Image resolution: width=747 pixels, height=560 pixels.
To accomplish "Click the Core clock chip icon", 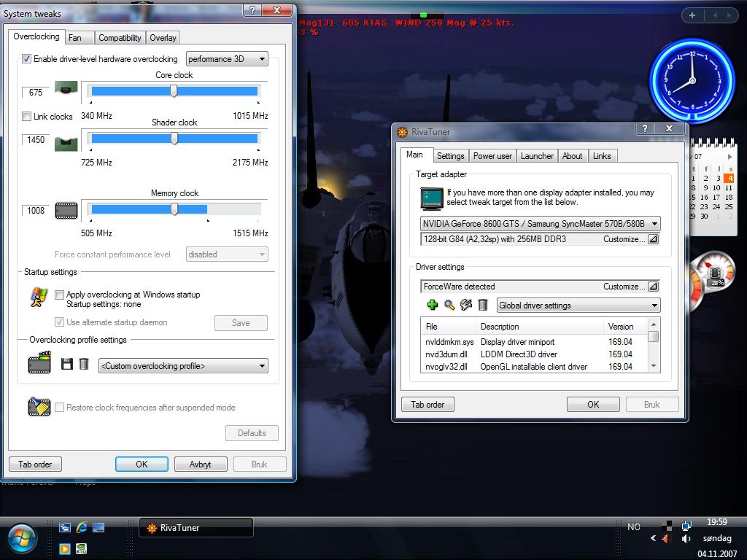I will click(66, 87).
